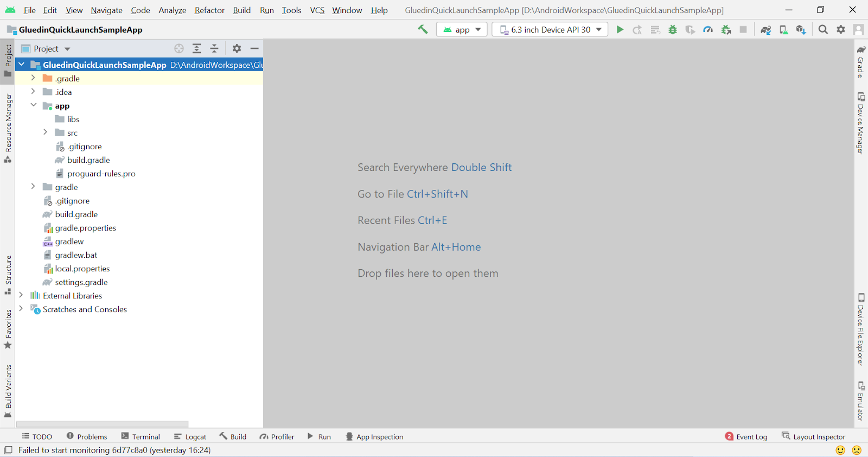
Task: Expand External Libraries node
Action: 21,295
